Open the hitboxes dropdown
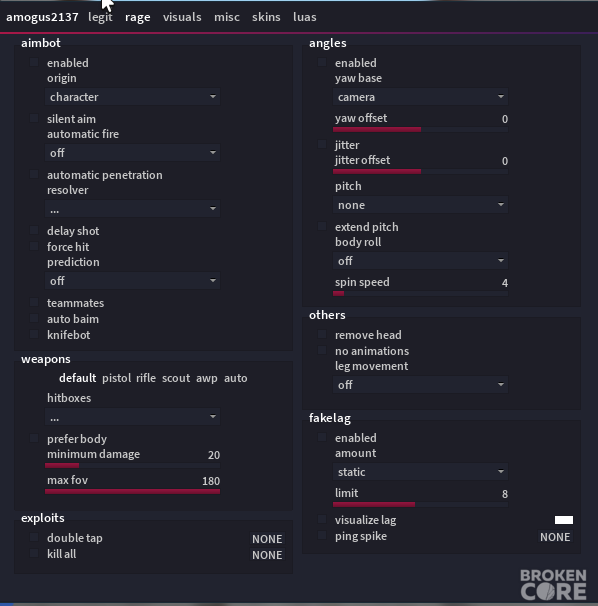The image size is (598, 606). point(133,417)
